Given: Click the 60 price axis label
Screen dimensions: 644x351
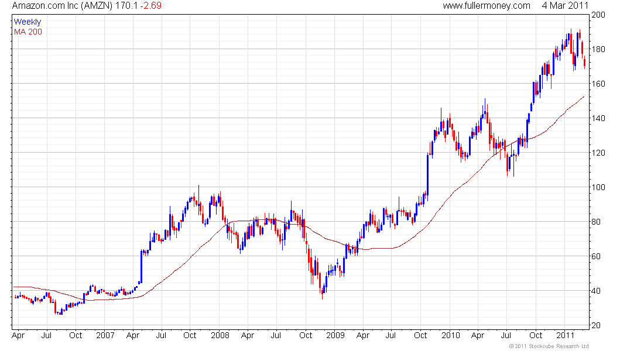Looking at the screenshot, I should 596,256.
